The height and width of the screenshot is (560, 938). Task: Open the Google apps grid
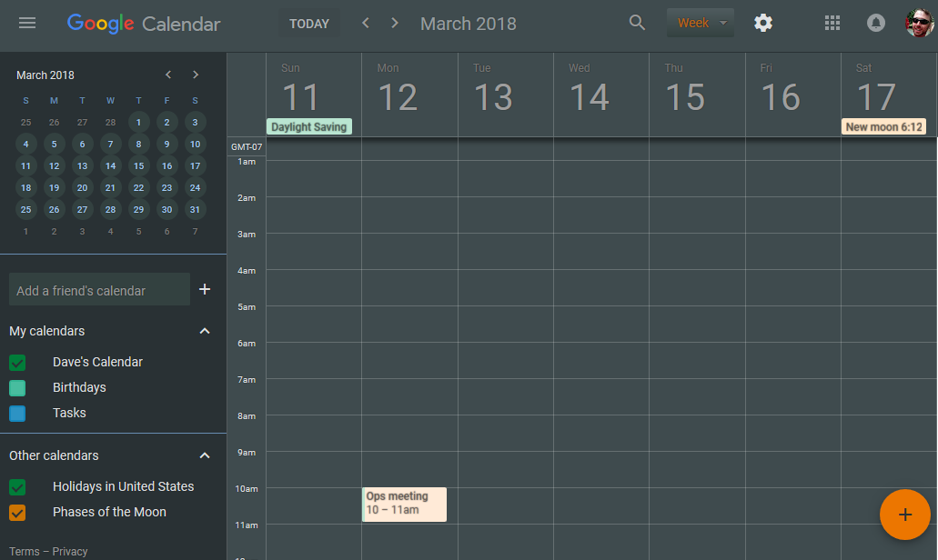[x=832, y=23]
